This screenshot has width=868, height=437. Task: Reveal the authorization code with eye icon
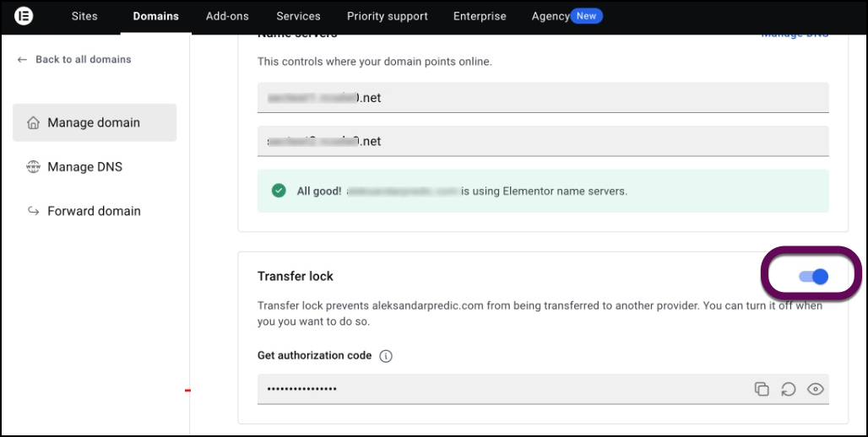pos(816,389)
